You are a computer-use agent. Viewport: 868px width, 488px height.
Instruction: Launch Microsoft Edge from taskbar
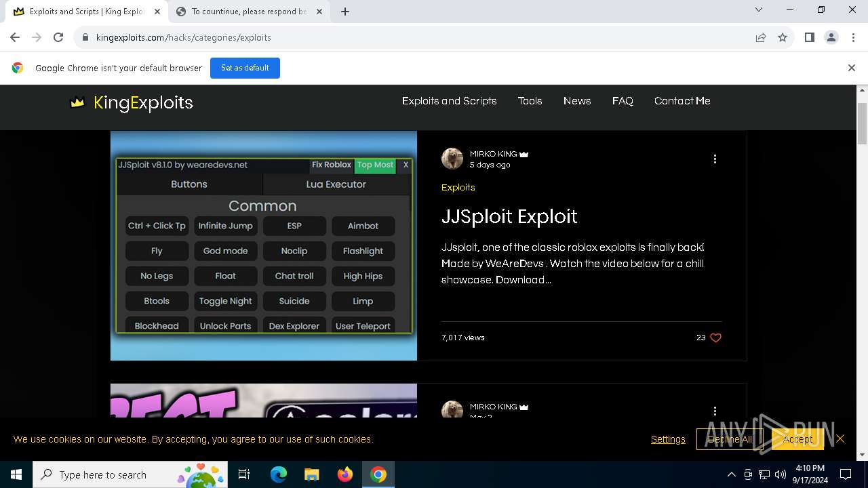tap(279, 474)
